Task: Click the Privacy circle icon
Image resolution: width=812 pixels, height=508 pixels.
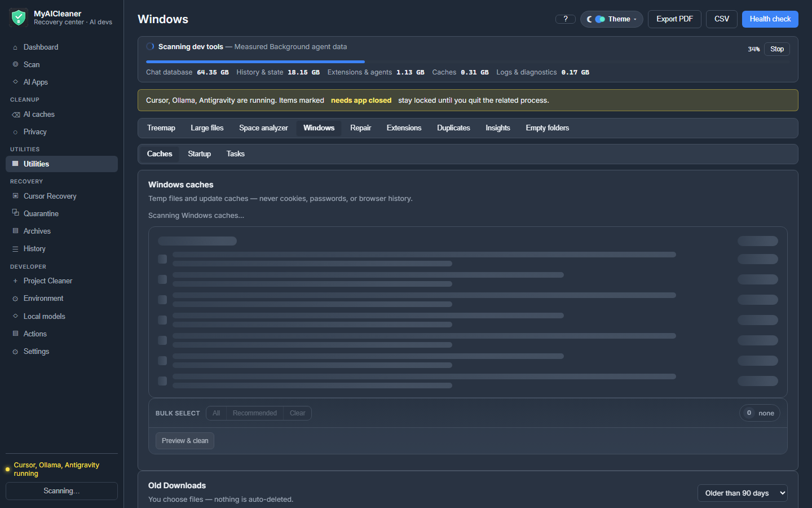Action: 15,132
